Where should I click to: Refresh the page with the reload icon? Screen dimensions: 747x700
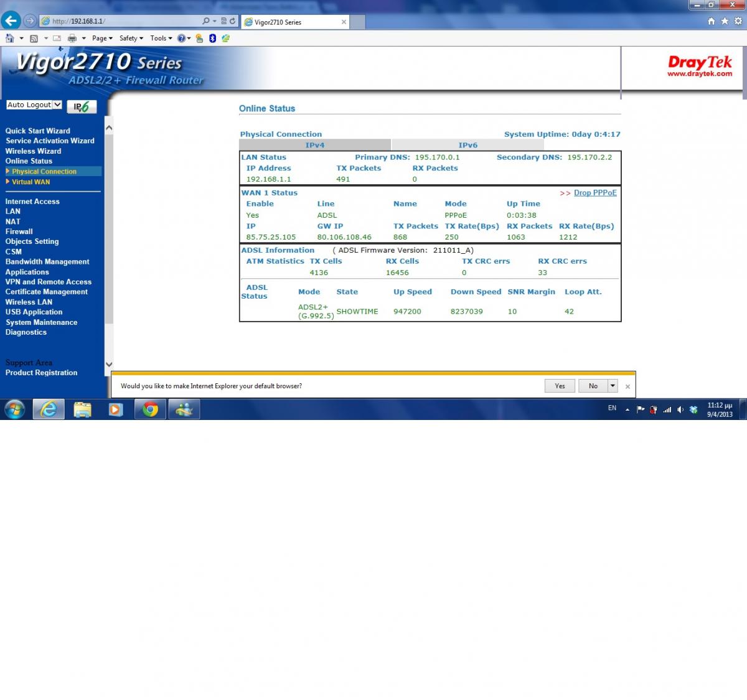pos(233,21)
